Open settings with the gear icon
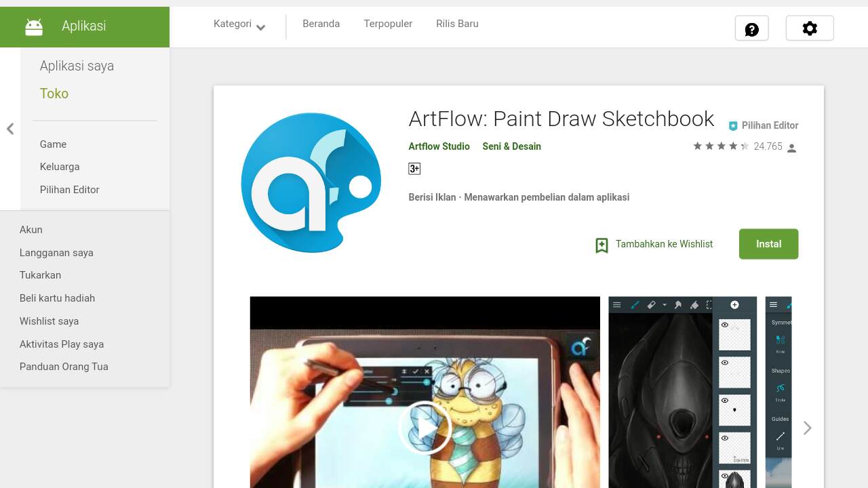Image resolution: width=868 pixels, height=488 pixels. pyautogui.click(x=810, y=28)
